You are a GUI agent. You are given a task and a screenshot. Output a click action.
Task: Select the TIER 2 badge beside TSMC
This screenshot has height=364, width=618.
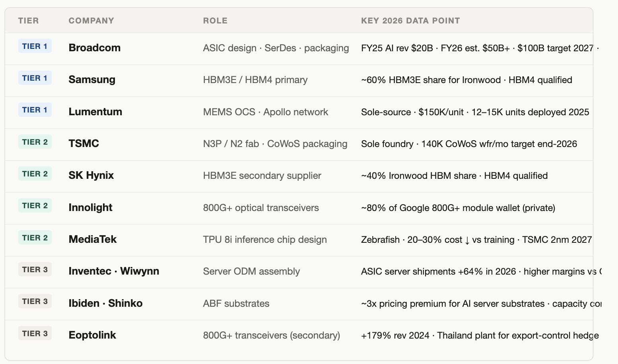(x=35, y=142)
